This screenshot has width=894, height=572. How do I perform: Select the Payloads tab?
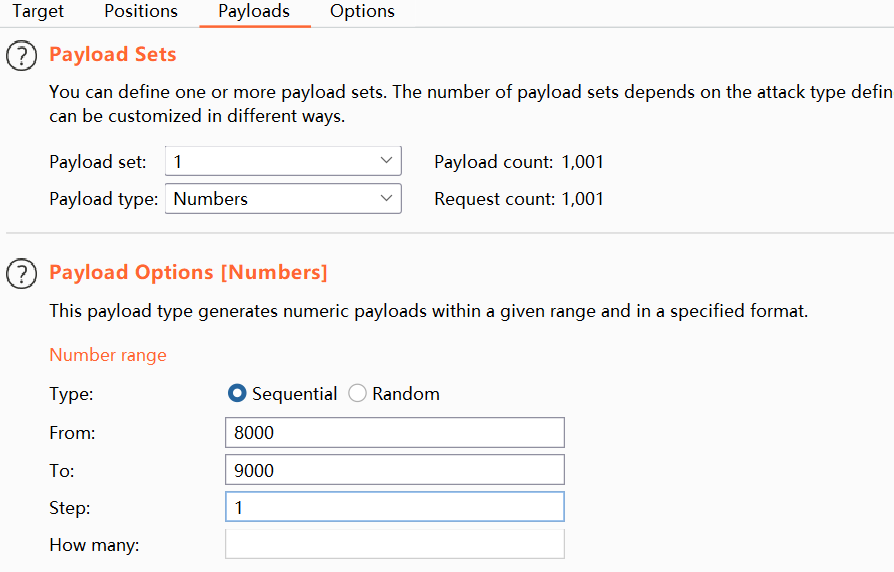point(254,12)
